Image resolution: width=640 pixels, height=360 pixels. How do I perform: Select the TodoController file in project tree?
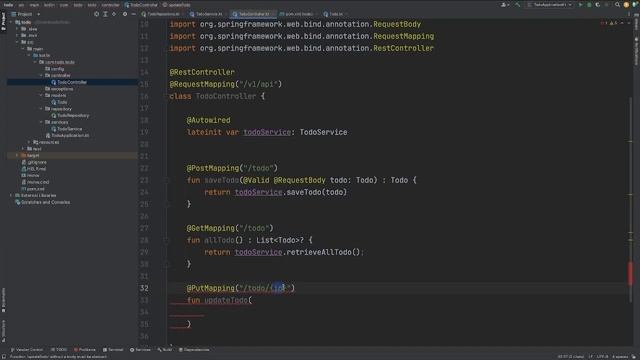[x=72, y=82]
